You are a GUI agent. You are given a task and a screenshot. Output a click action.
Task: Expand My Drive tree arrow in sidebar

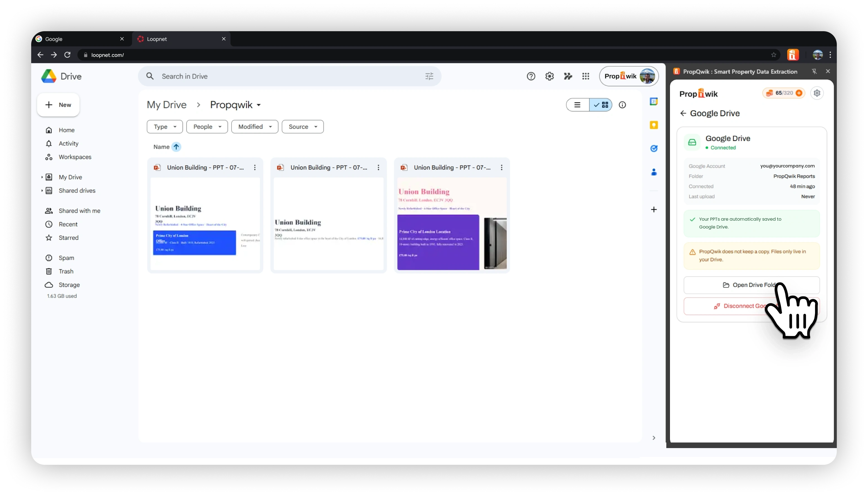42,177
